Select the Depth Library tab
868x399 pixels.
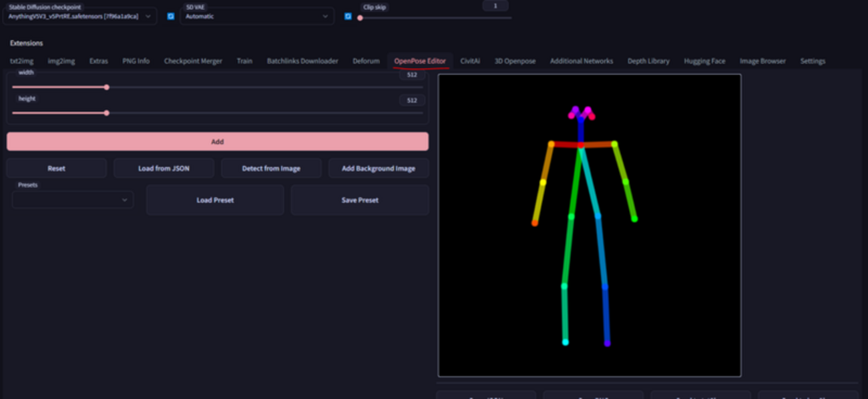648,61
